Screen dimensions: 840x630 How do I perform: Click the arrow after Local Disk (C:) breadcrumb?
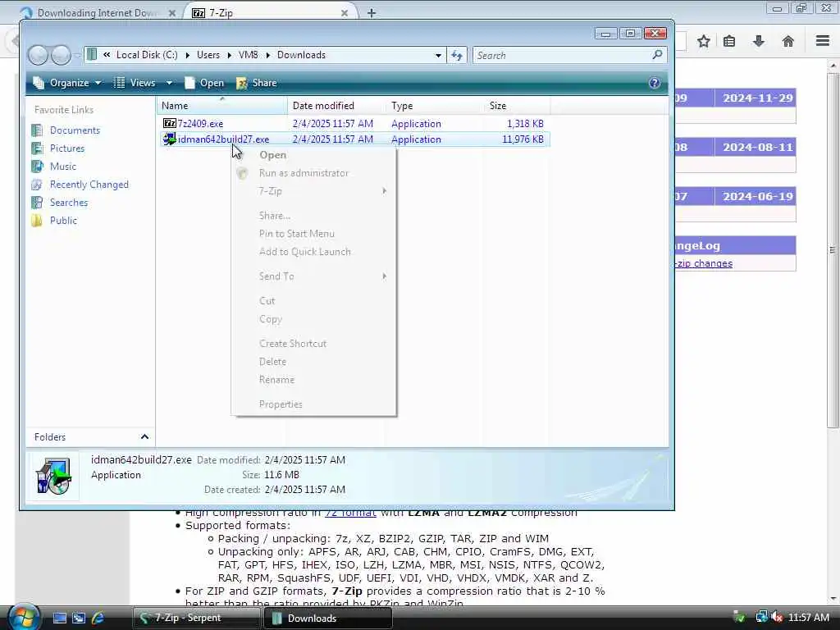click(188, 55)
